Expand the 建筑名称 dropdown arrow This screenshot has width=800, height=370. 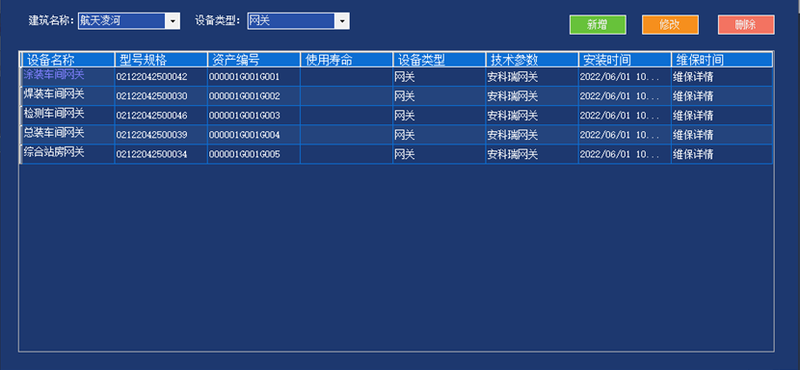172,21
